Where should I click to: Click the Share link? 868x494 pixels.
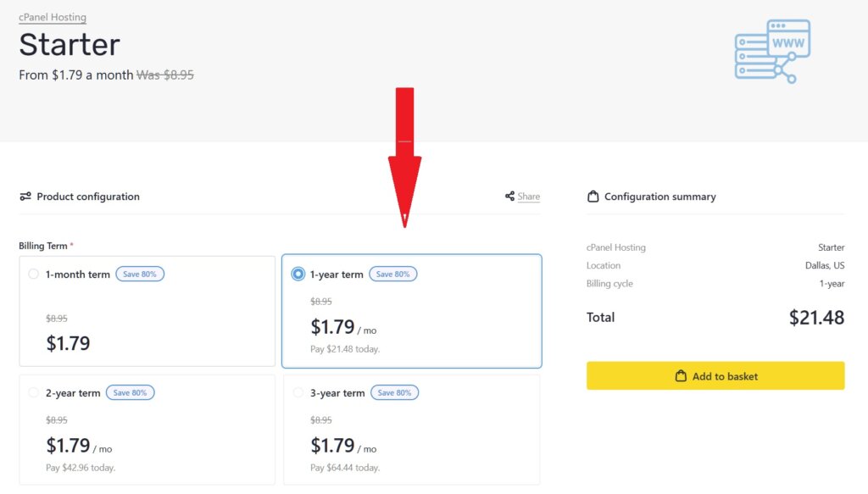tap(529, 197)
